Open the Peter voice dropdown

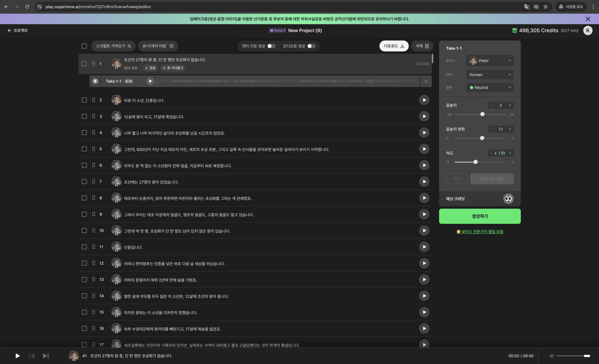tap(489, 61)
